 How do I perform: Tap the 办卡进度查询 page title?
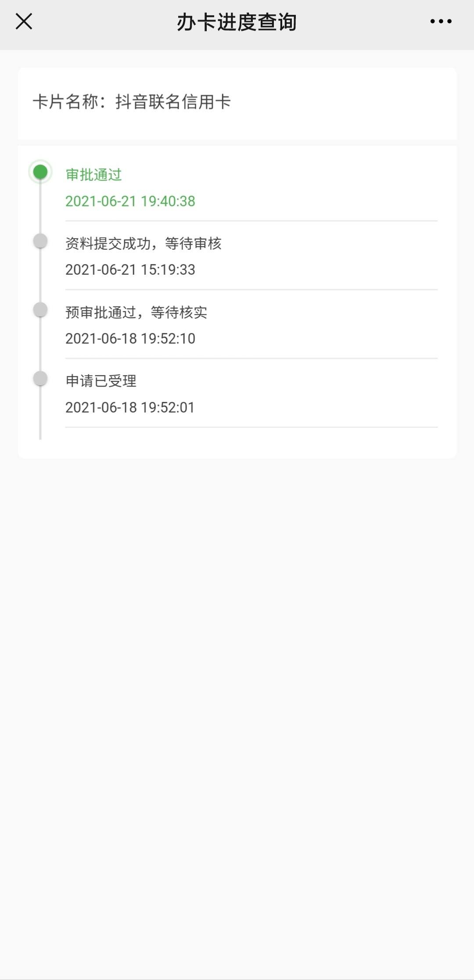pyautogui.click(x=237, y=22)
